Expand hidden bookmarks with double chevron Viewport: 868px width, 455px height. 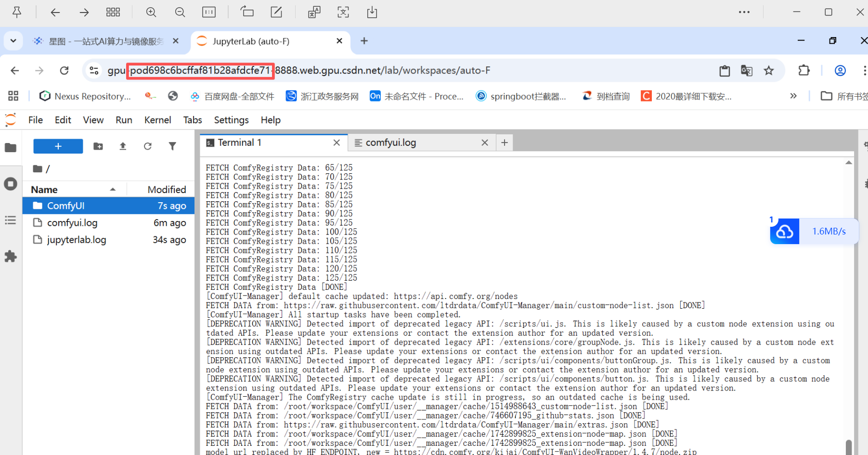[793, 96]
